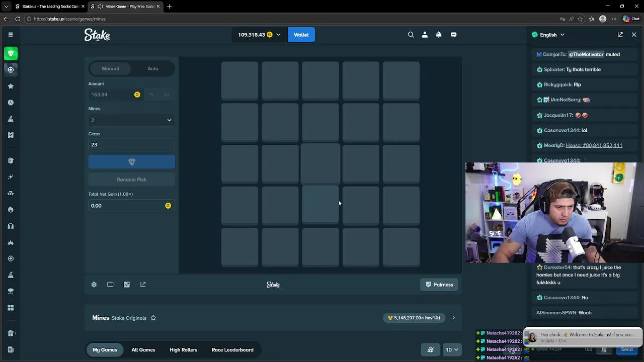Switch to the Mines Game browser tab

coord(126,7)
